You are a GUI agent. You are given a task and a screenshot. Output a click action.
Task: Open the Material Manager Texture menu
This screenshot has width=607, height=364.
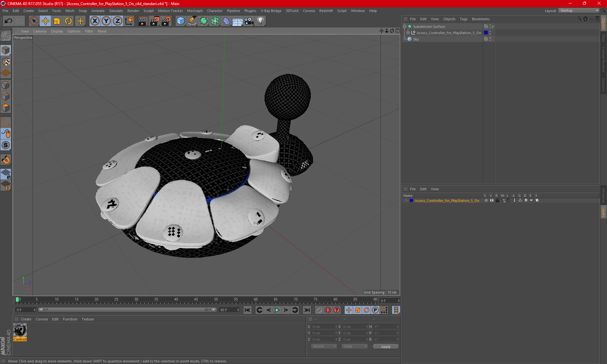click(x=88, y=319)
